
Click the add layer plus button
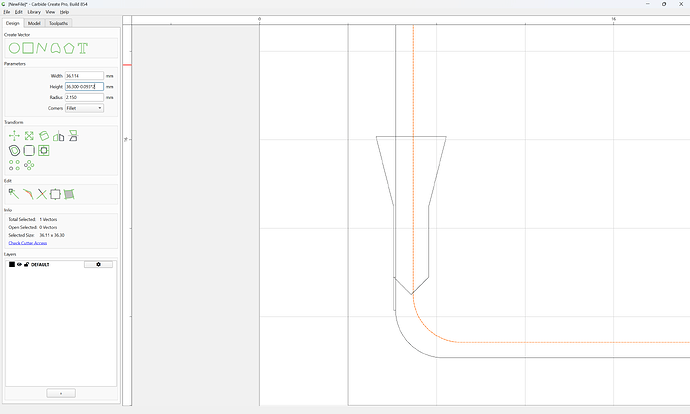[x=61, y=393]
